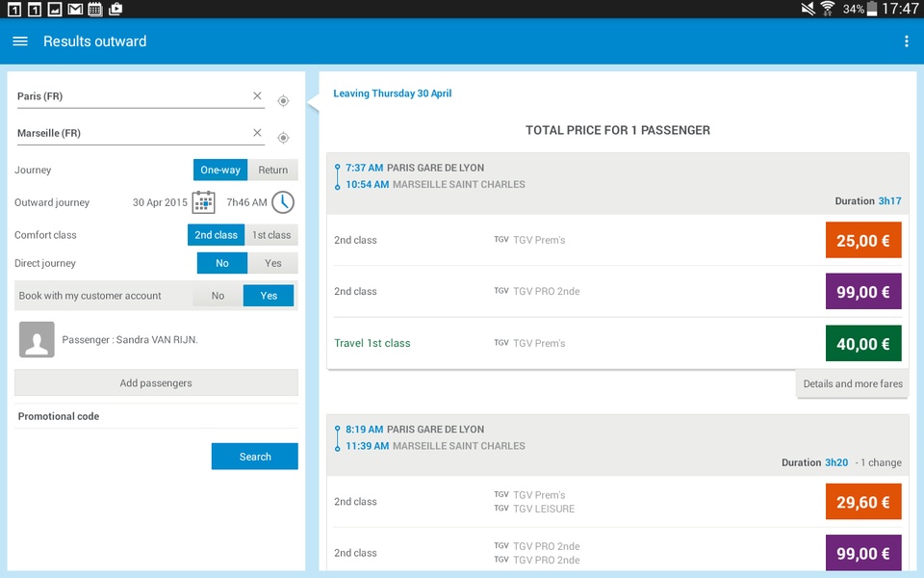This screenshot has height=578, width=924.
Task: Choose 2nd class comfort
Action: click(x=217, y=235)
